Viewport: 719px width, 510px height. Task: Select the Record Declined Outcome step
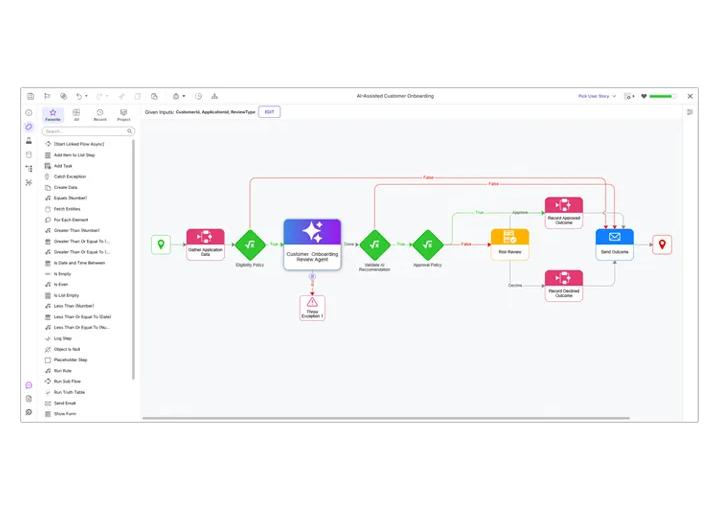[x=564, y=285]
